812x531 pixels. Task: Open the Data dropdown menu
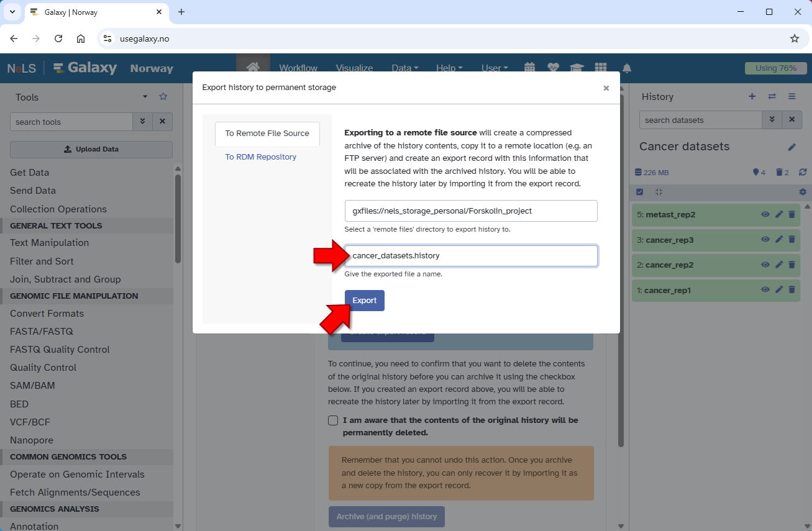tap(404, 68)
